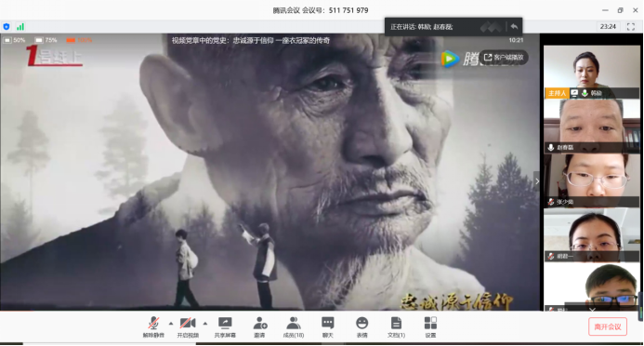Open the emoji reactions (表情)
Screen dimensions: 644x346
tap(361, 327)
